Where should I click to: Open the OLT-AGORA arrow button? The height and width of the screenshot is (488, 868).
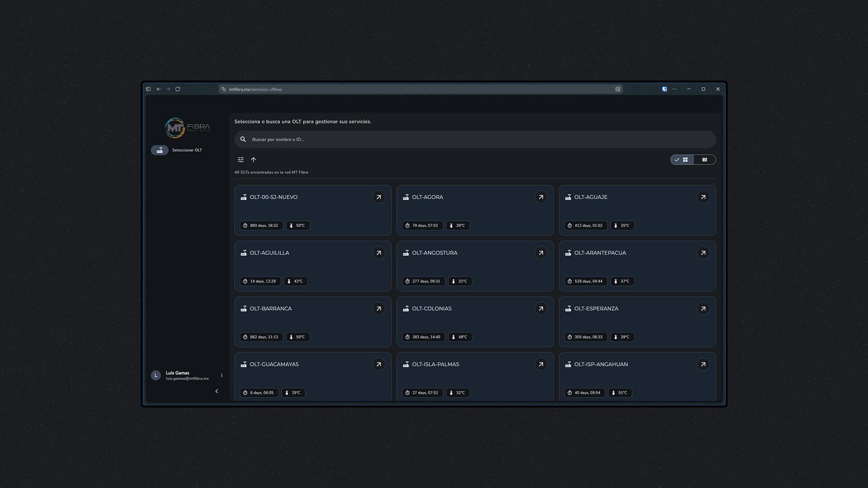pyautogui.click(x=541, y=197)
